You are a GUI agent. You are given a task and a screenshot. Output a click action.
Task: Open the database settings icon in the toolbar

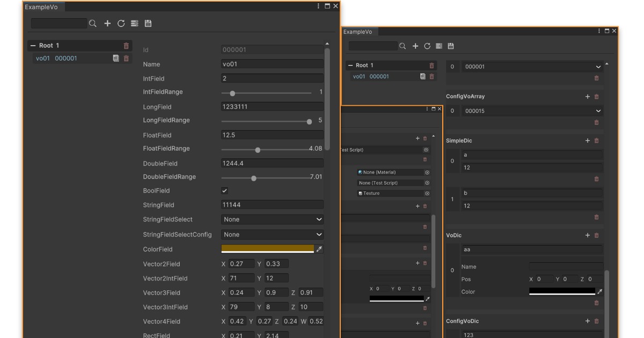coord(134,24)
